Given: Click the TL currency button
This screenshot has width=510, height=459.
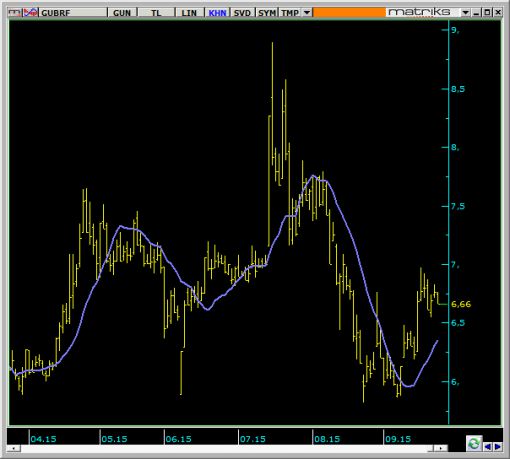Looking at the screenshot, I should [156, 13].
